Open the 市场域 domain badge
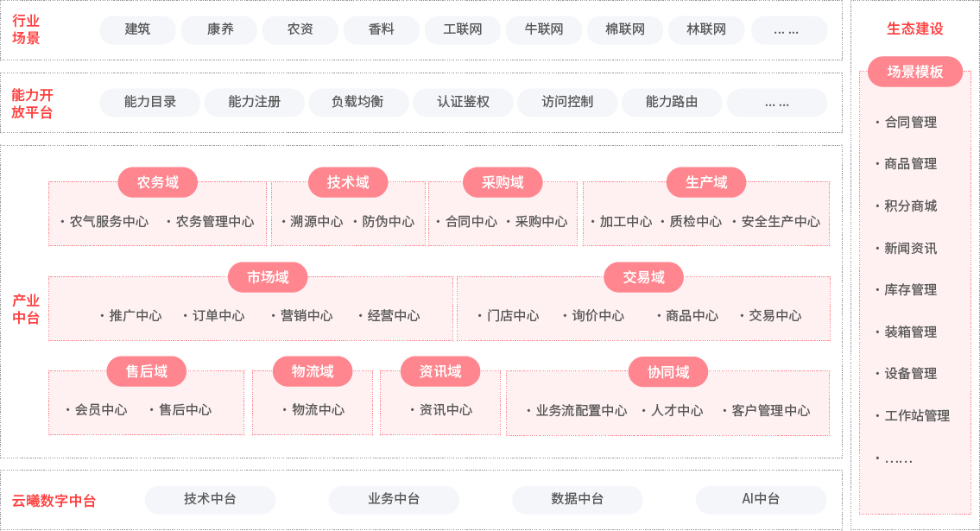The width and height of the screenshot is (980, 531). coord(268,277)
